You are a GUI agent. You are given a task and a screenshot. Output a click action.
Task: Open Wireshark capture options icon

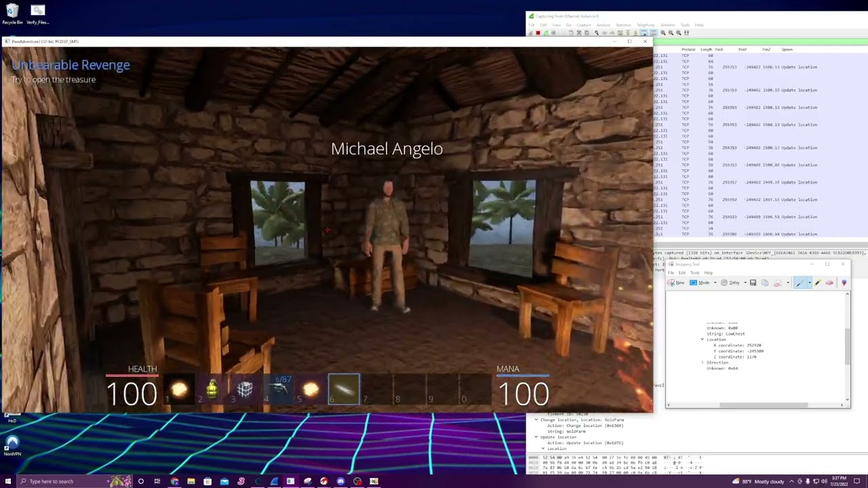(x=553, y=33)
